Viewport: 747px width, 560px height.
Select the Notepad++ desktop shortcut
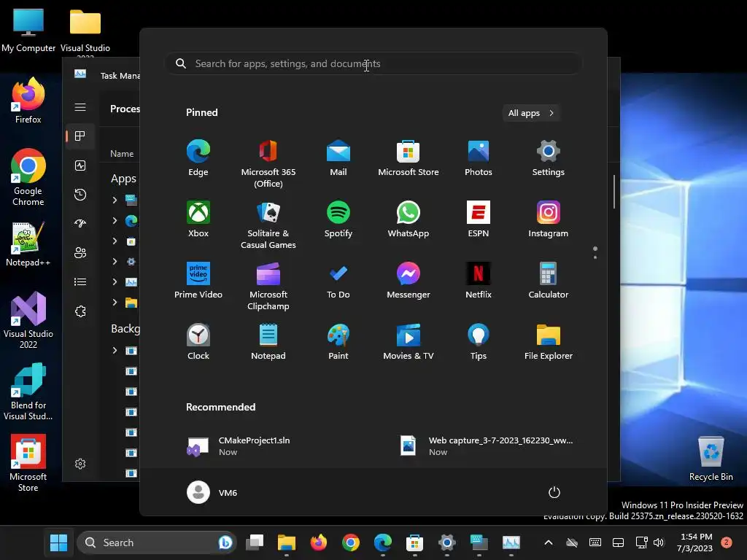[x=28, y=244]
